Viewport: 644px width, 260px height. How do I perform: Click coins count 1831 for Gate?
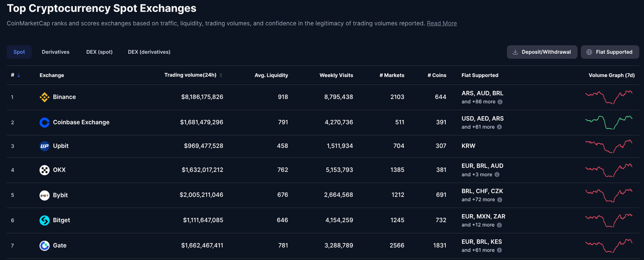tap(439, 245)
